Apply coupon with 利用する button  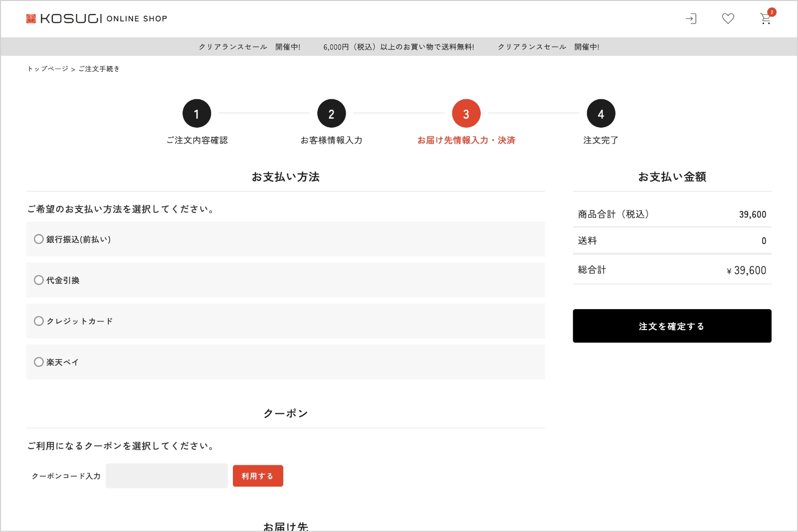258,476
